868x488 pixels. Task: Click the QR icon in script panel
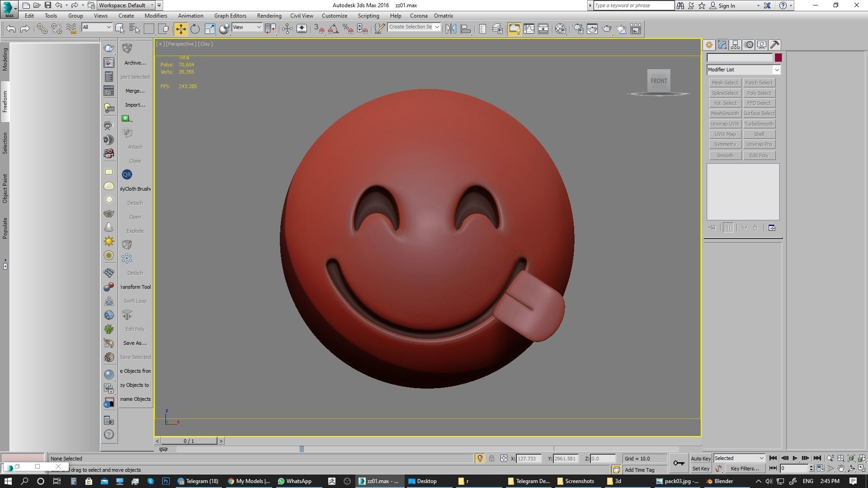click(x=127, y=174)
